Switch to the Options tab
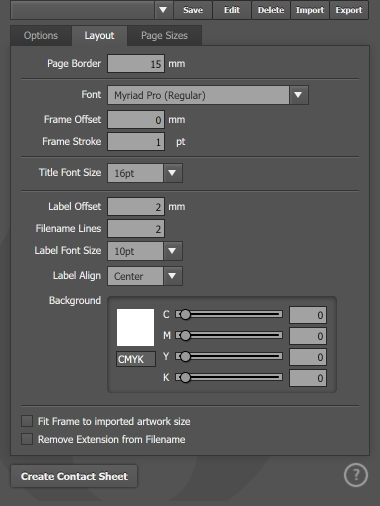This screenshot has height=506, width=380. (41, 36)
